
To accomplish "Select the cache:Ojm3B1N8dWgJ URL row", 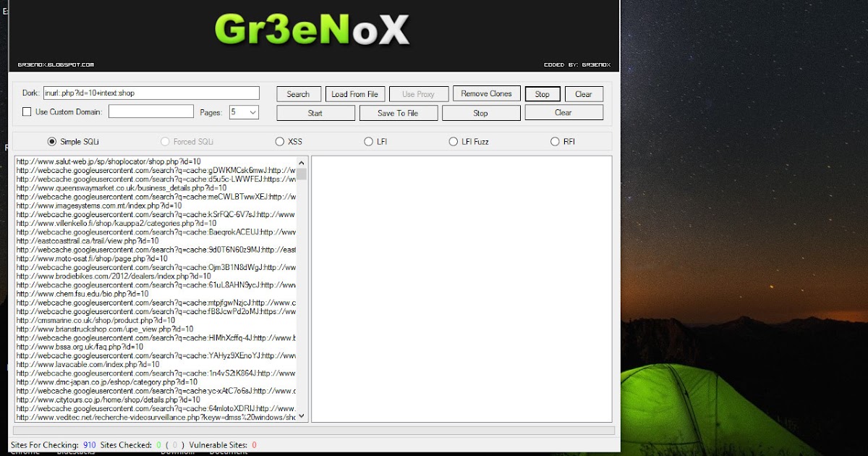I will point(156,267).
